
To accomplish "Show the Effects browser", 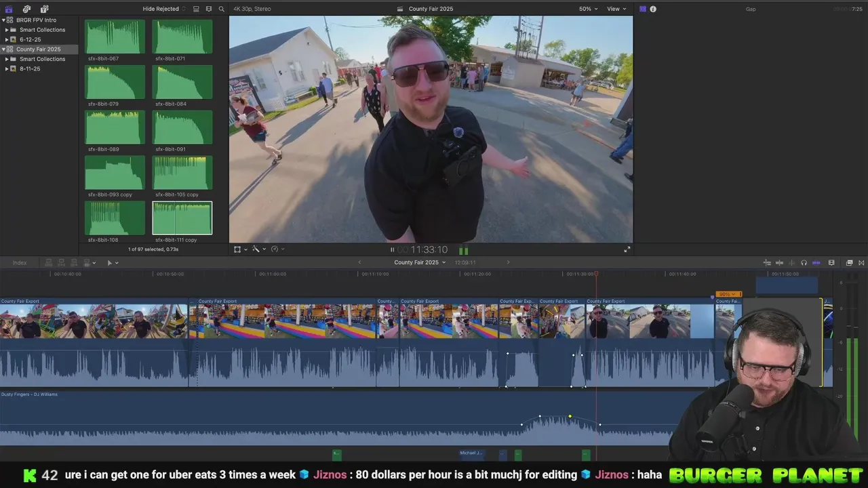I will [x=849, y=262].
